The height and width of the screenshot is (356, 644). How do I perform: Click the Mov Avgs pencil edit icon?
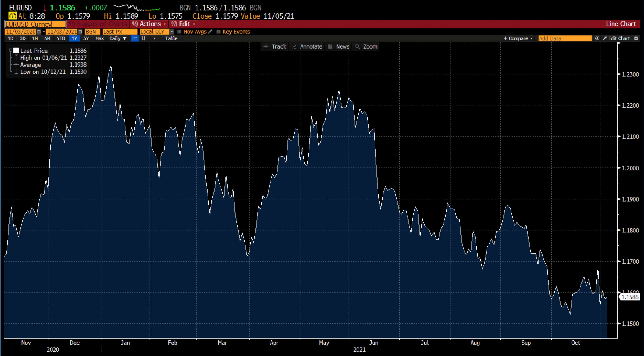(x=210, y=32)
